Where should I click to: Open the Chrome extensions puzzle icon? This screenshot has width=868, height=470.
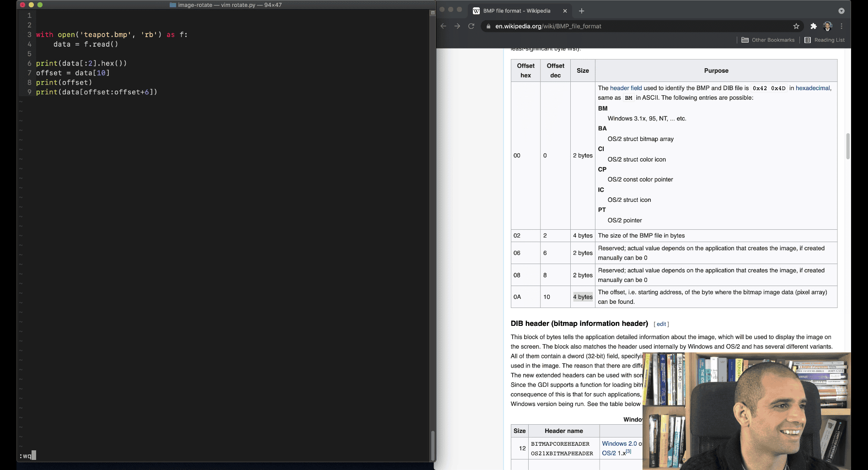(813, 26)
